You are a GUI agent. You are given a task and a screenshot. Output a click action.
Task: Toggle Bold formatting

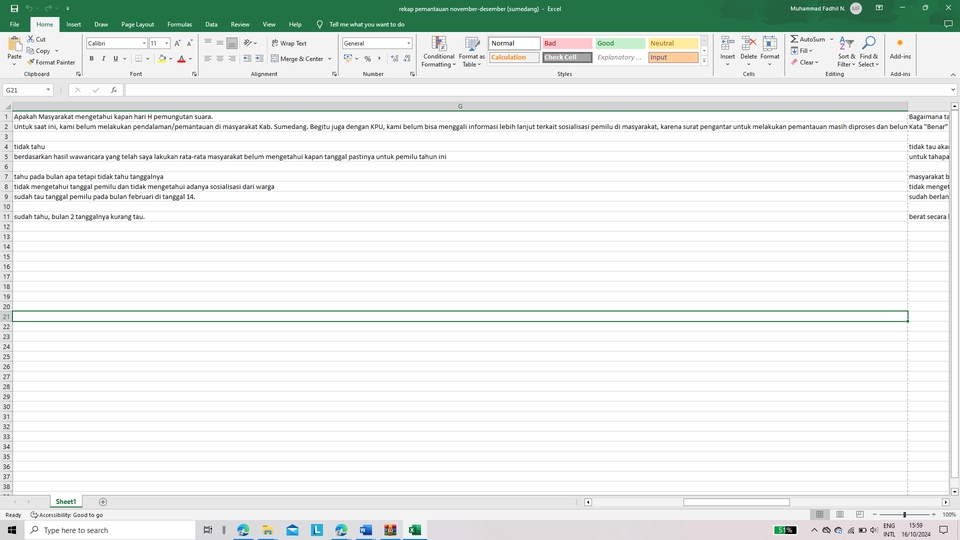tap(92, 59)
